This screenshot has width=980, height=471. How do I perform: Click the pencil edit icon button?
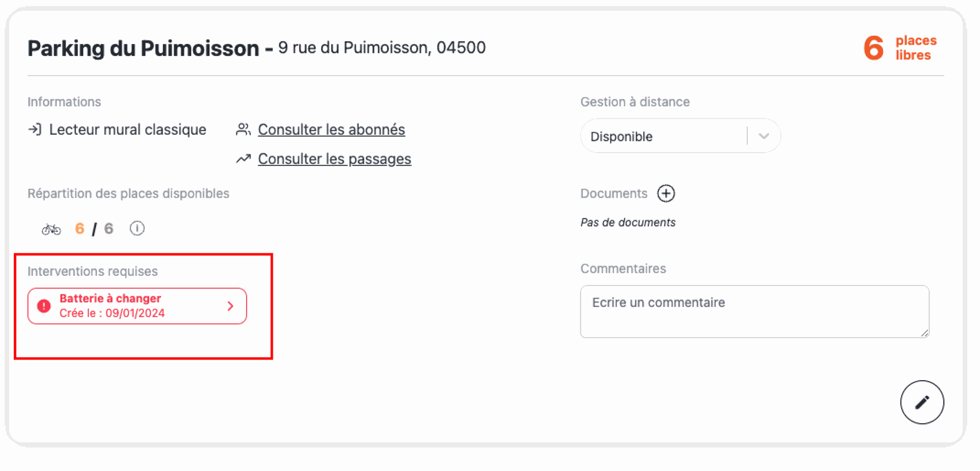pos(922,402)
